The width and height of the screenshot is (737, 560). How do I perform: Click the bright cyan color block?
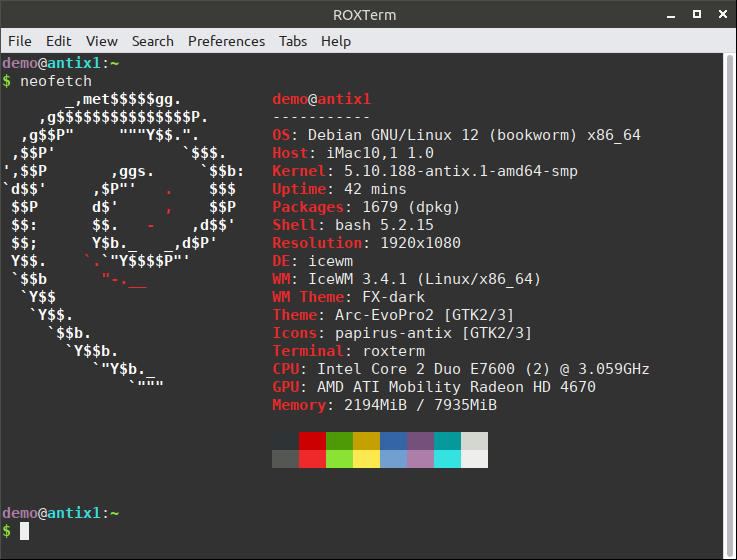coord(447,459)
